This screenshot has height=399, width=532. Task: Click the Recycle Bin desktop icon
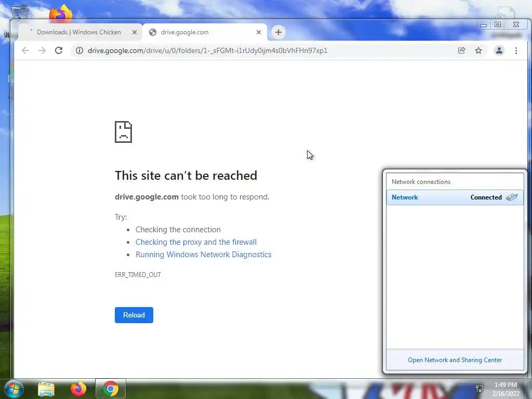(x=20, y=12)
